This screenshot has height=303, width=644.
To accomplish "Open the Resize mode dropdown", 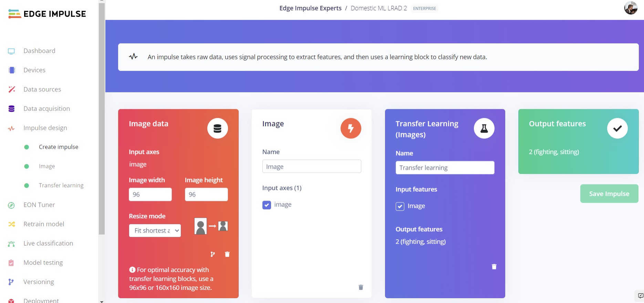I will (x=155, y=231).
